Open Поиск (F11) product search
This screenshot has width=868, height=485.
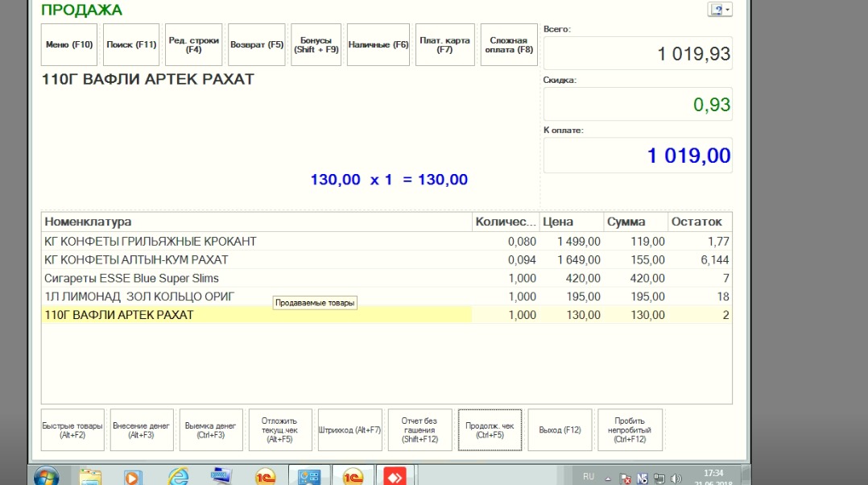[131, 45]
